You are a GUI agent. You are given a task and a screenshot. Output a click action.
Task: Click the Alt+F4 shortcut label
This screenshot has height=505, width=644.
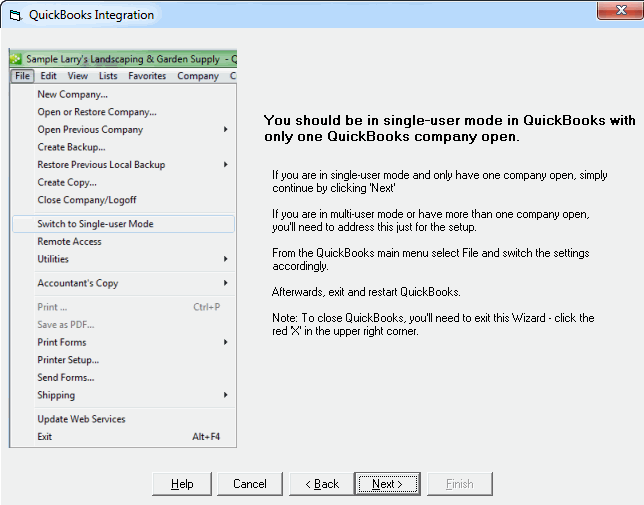(206, 437)
